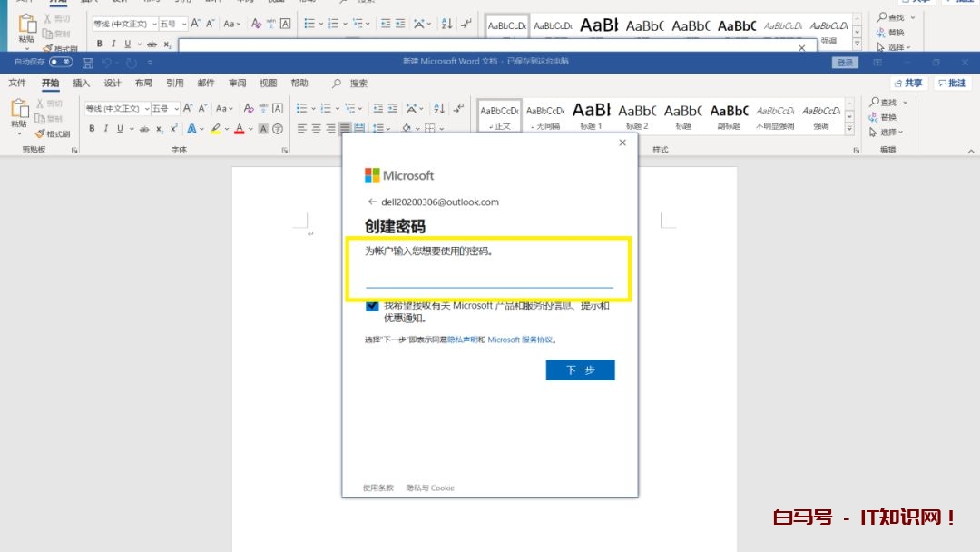Uncheck the Microsoft promotional info checkbox
980x552 pixels.
[x=372, y=307]
